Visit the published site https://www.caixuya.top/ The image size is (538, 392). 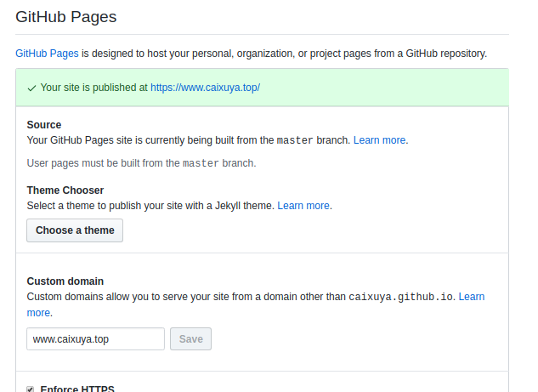point(205,88)
